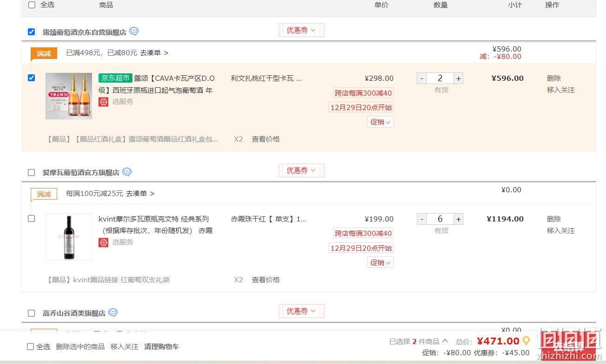The width and height of the screenshot is (606, 364).
Task: Click 选服务 under 露颂 CAVA product
Action: coord(122,102)
